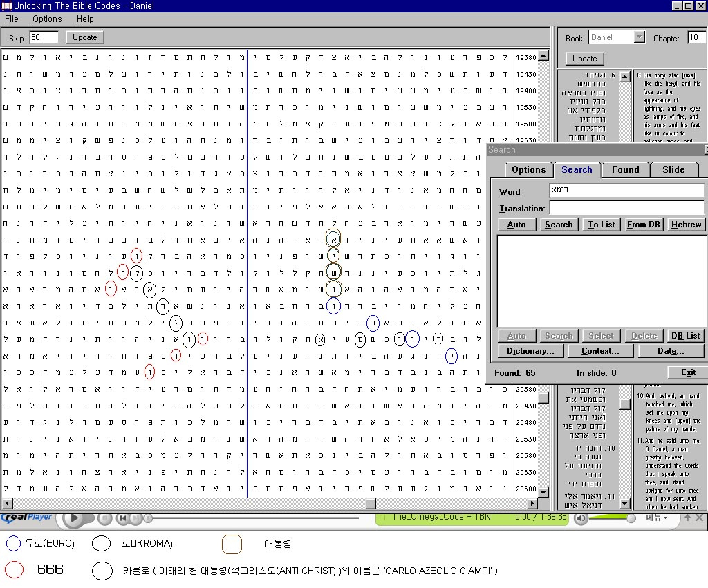This screenshot has height=588, width=708.
Task: Start playback in RealPlayer
Action: (74, 518)
